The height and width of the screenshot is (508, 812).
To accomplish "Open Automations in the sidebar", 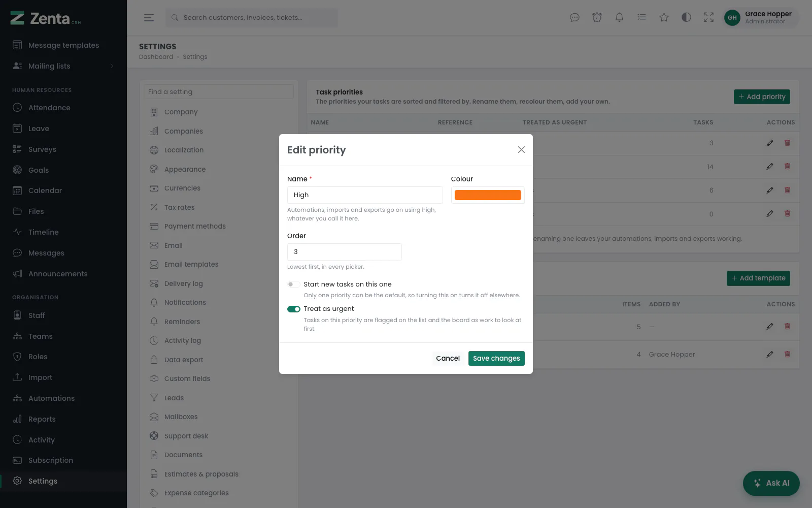I will click(63, 398).
